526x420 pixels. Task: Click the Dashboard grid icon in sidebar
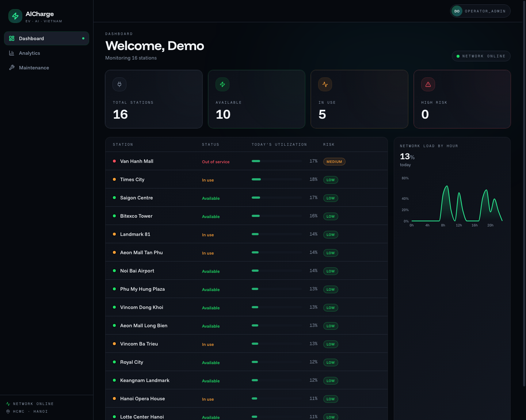pos(12,38)
